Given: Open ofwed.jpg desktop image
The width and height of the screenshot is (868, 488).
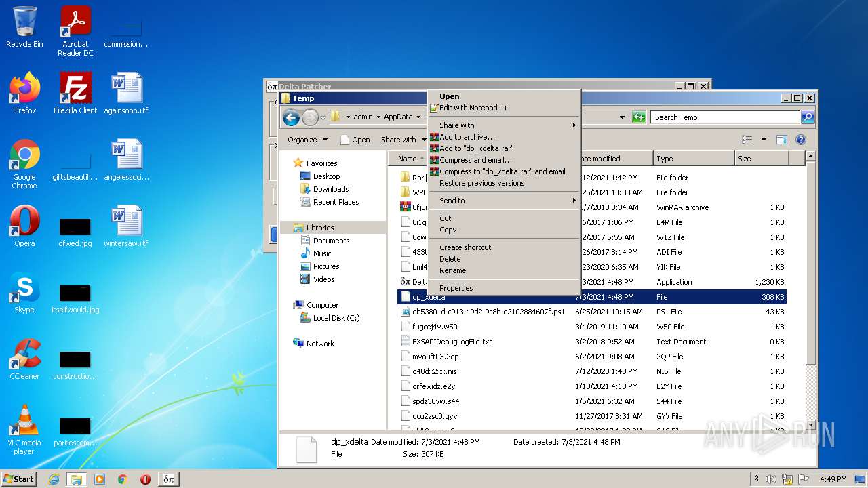Looking at the screenshot, I should point(75,232).
